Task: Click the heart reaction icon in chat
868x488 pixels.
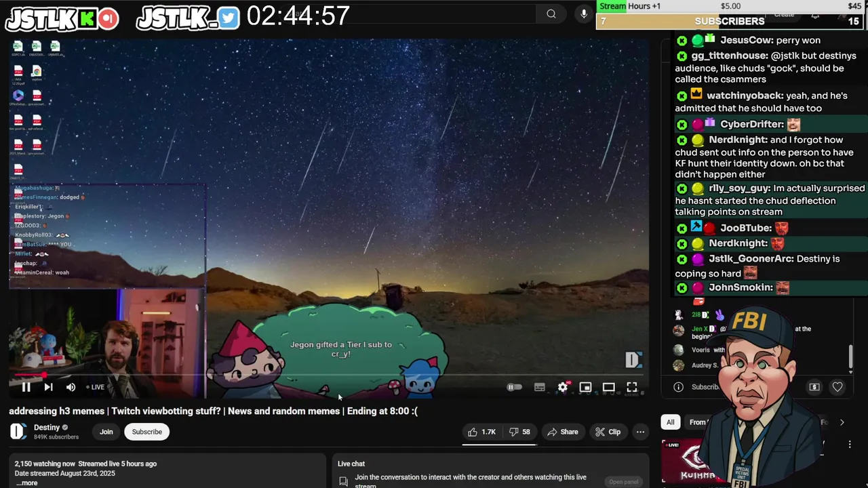Action: tap(837, 387)
